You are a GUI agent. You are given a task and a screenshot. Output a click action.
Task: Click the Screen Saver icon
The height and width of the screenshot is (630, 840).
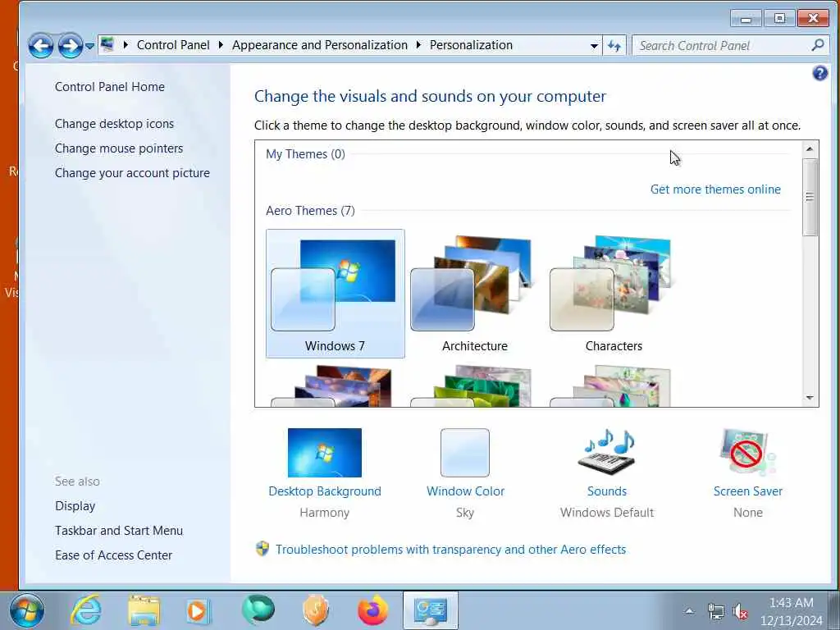748,453
